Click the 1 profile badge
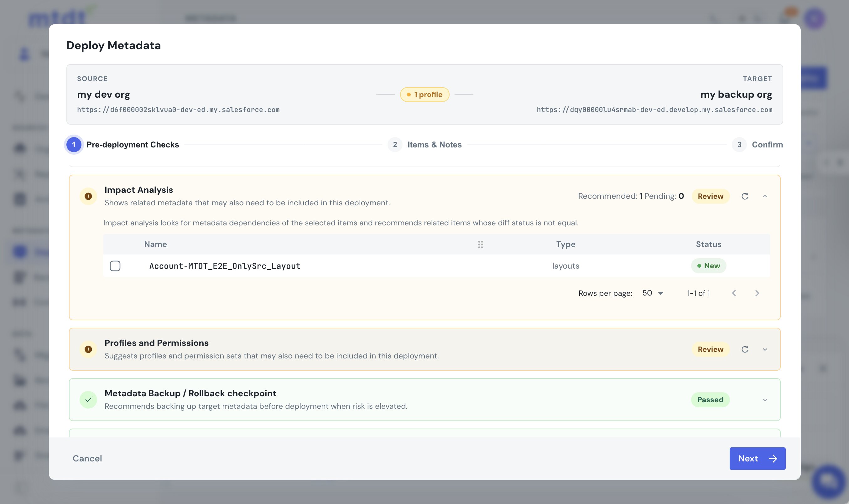 (x=424, y=95)
